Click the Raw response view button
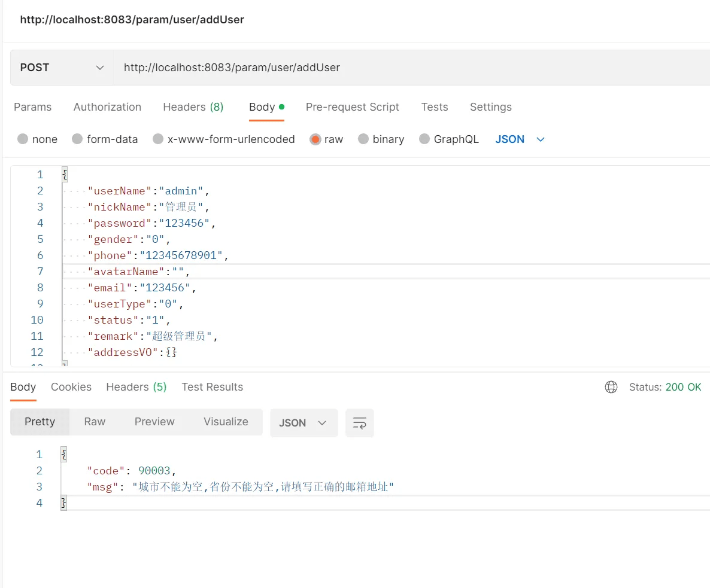 95,422
